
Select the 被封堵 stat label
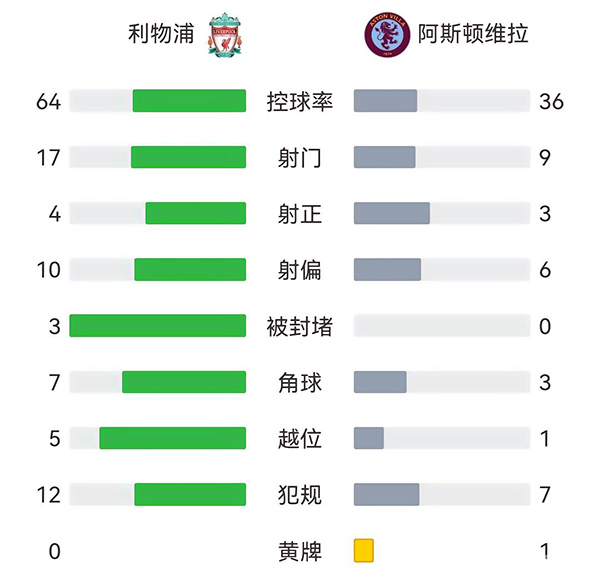(299, 326)
